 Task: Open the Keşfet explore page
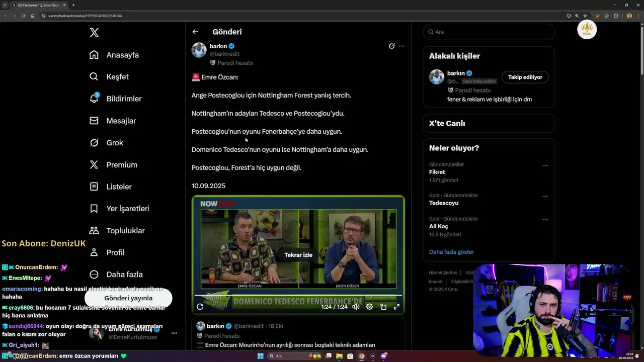tap(109, 77)
